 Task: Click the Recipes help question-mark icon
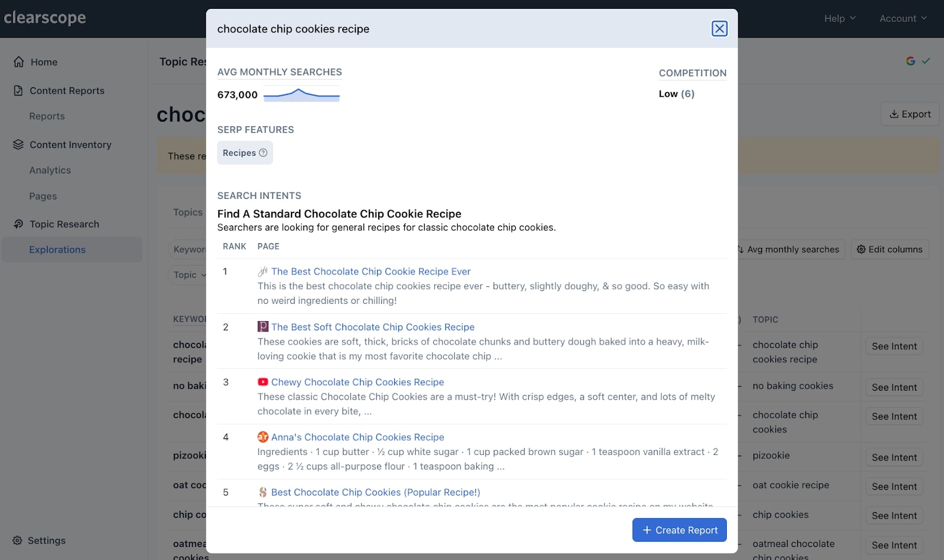tap(263, 153)
